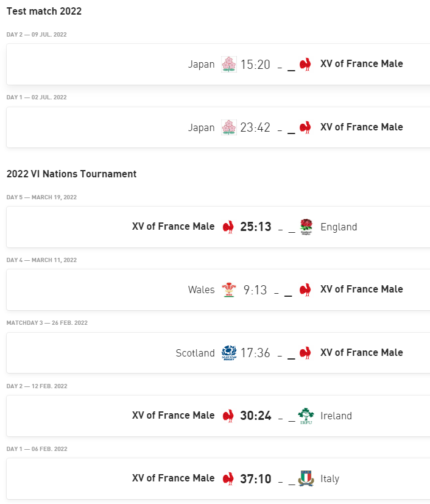The image size is (430, 504).
Task: Click Japan crest in 02 Jul. match
Action: 228,127
